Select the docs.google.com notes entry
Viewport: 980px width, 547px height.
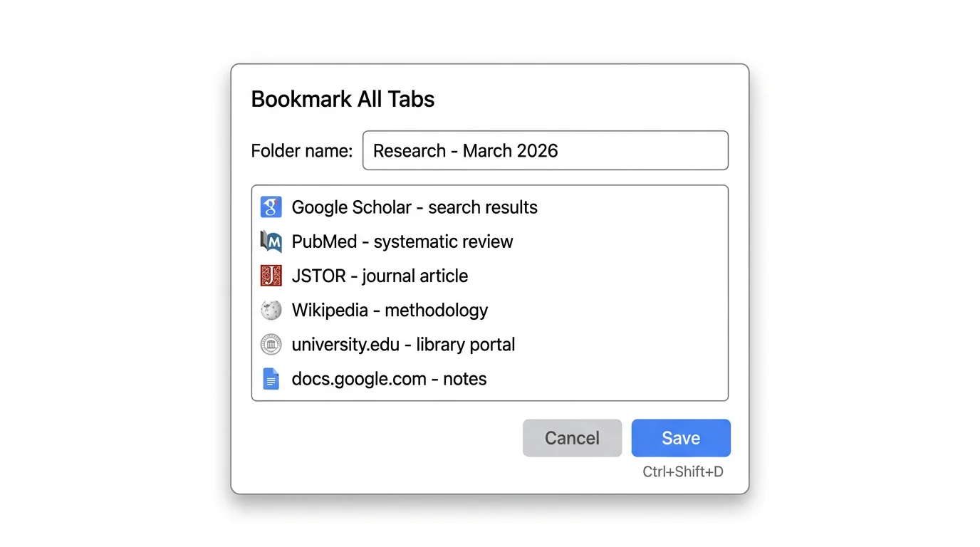[389, 378]
